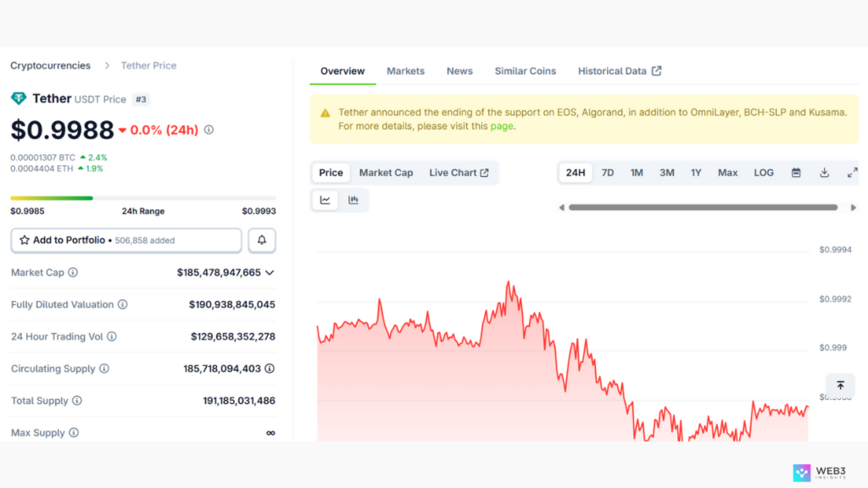Click the scroll-to-top arrow button

(840, 385)
